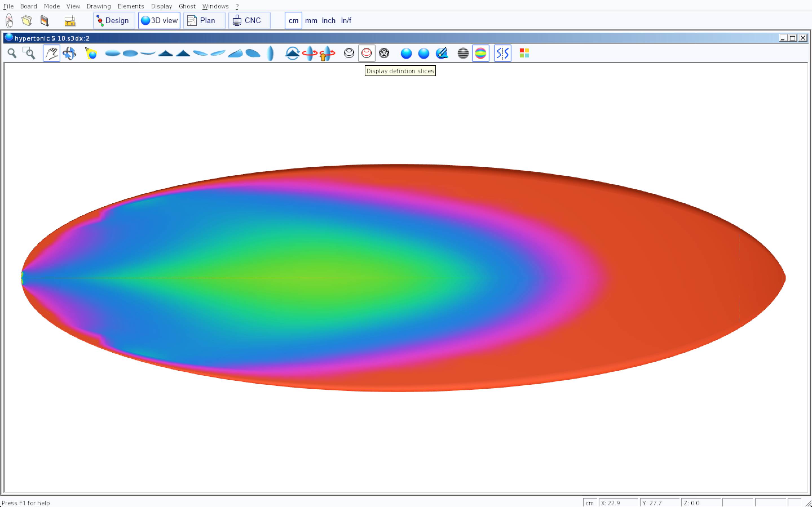
Task: Toggle the definition slices display icon
Action: [367, 53]
